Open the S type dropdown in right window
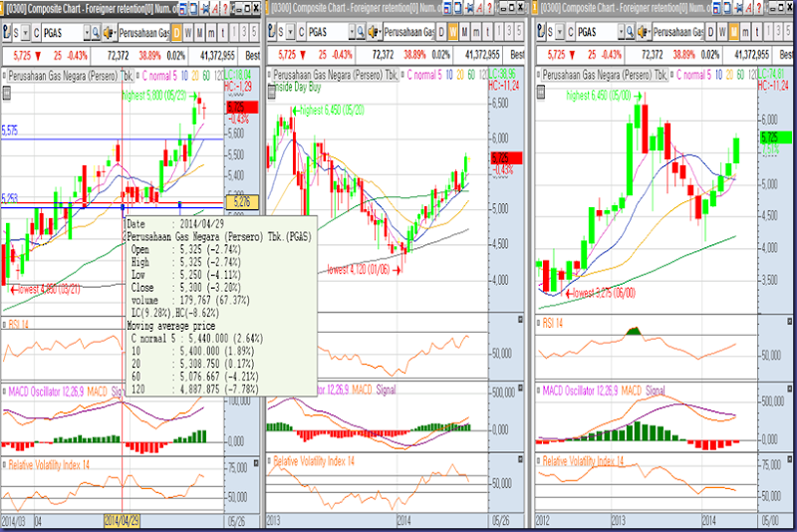 coord(560,33)
